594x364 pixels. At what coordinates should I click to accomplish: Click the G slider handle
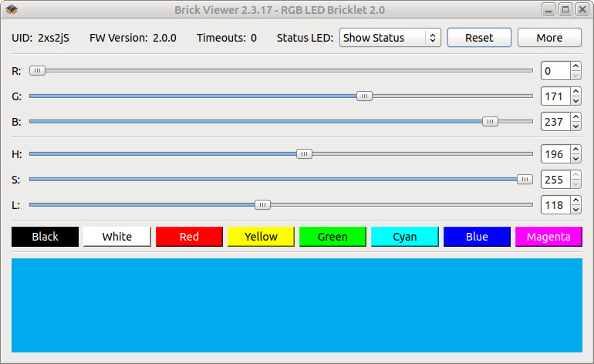364,96
